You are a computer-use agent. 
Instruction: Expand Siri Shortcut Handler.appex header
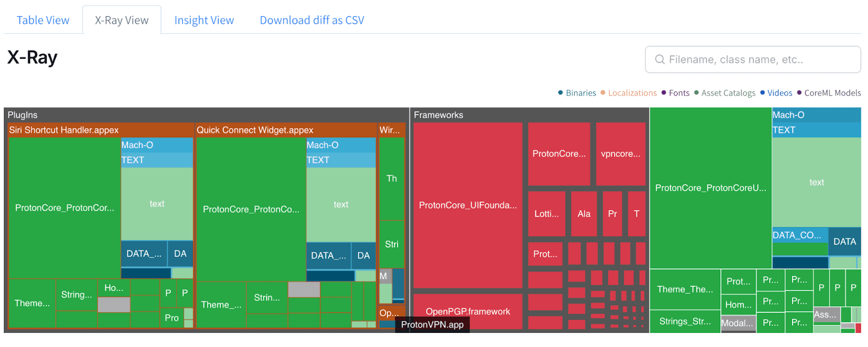pyautogui.click(x=63, y=130)
